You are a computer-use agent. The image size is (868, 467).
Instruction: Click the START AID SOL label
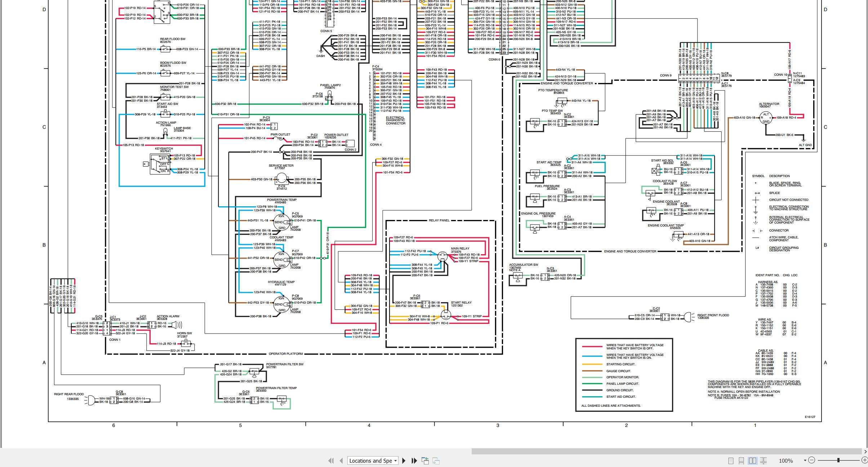(662, 160)
